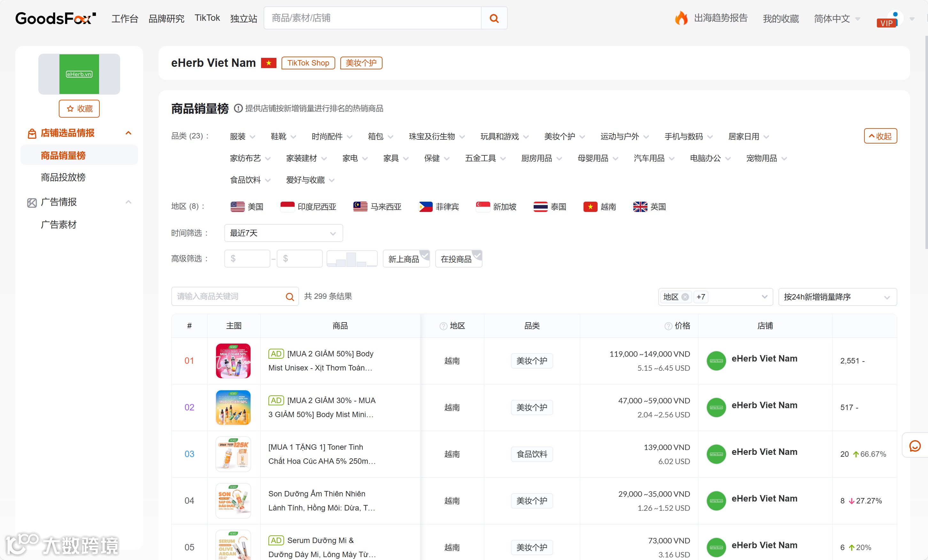The image size is (928, 560).
Task: Click the 我的收藏 link
Action: tap(780, 19)
